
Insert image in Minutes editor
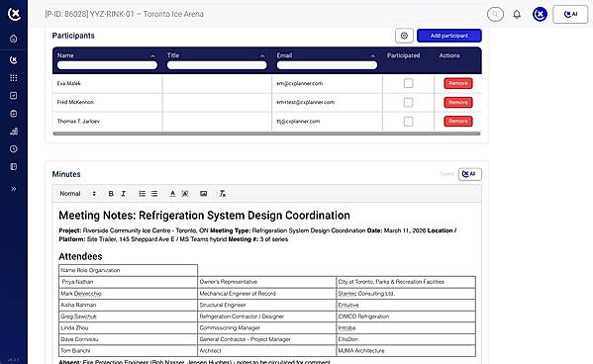pyautogui.click(x=204, y=194)
